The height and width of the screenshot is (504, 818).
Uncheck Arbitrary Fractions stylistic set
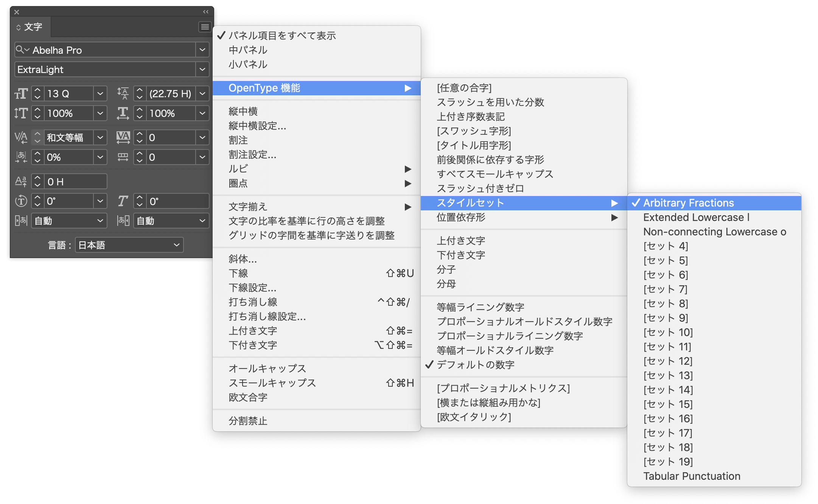(688, 203)
